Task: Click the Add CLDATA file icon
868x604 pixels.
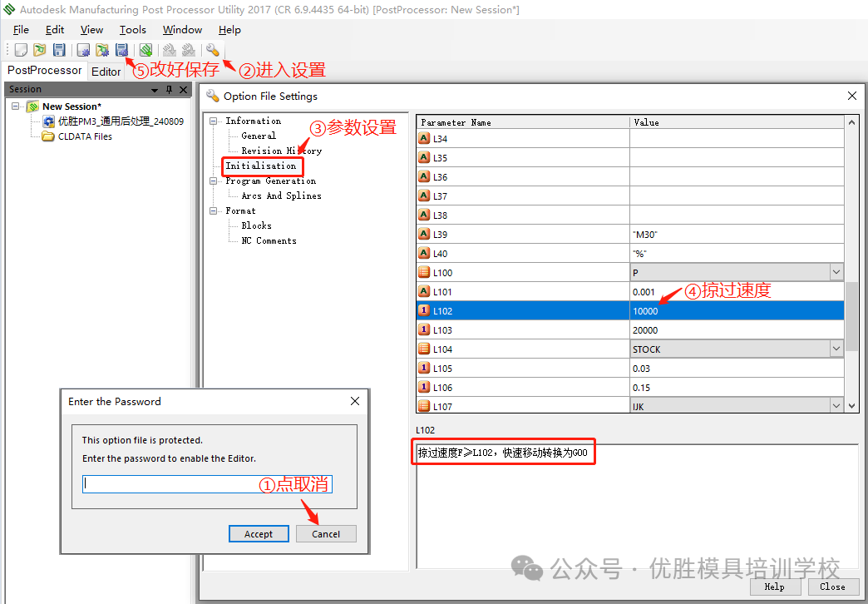Action: click(x=145, y=50)
